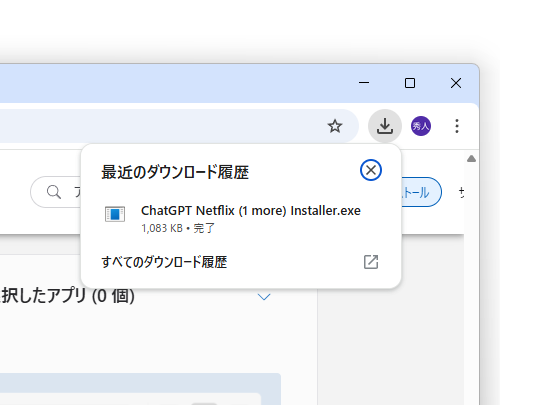This screenshot has height=405, width=540.
Task: Click the page scrollbar up arrow
Action: tap(471, 158)
